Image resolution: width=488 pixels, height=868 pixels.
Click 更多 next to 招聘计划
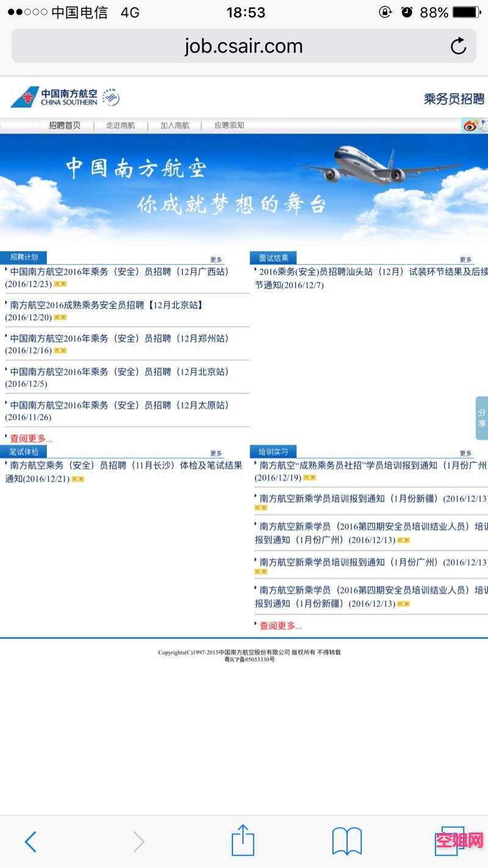point(217,259)
